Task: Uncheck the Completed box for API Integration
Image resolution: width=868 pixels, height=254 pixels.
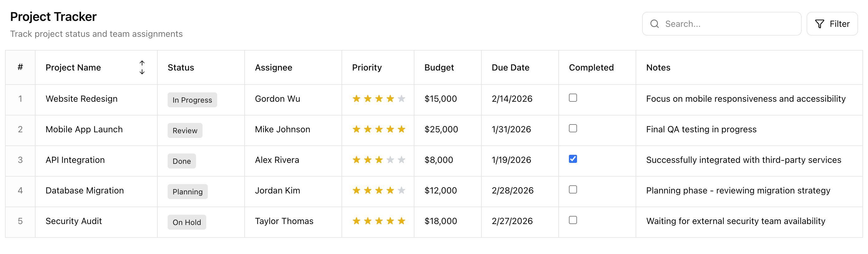Action: [x=573, y=159]
